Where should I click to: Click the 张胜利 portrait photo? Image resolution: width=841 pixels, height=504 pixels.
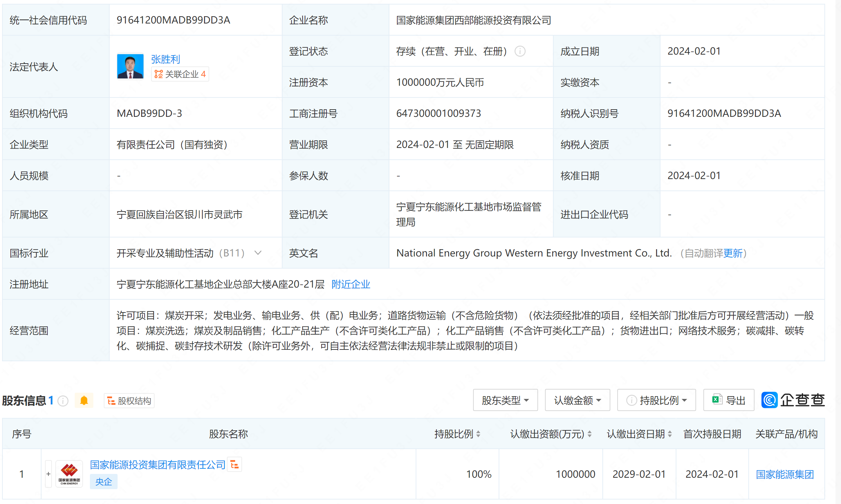(x=130, y=66)
